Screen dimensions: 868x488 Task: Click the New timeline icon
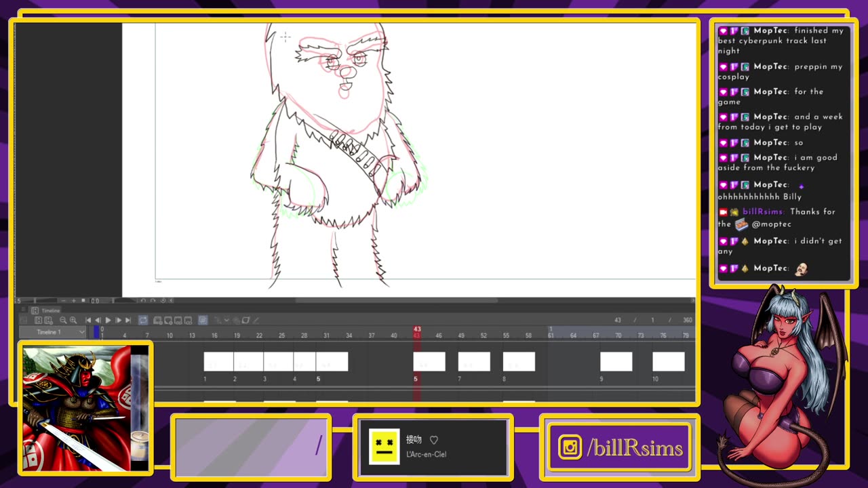(x=39, y=320)
